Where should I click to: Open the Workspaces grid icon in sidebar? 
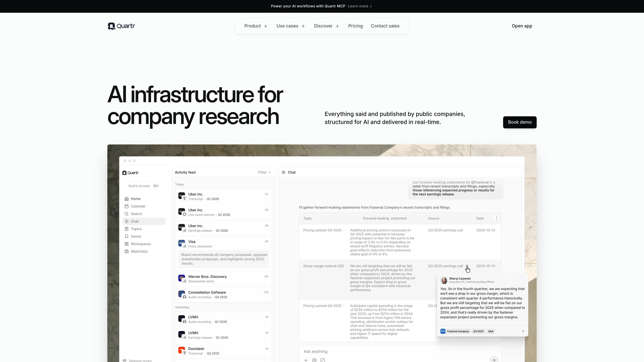[126, 244]
